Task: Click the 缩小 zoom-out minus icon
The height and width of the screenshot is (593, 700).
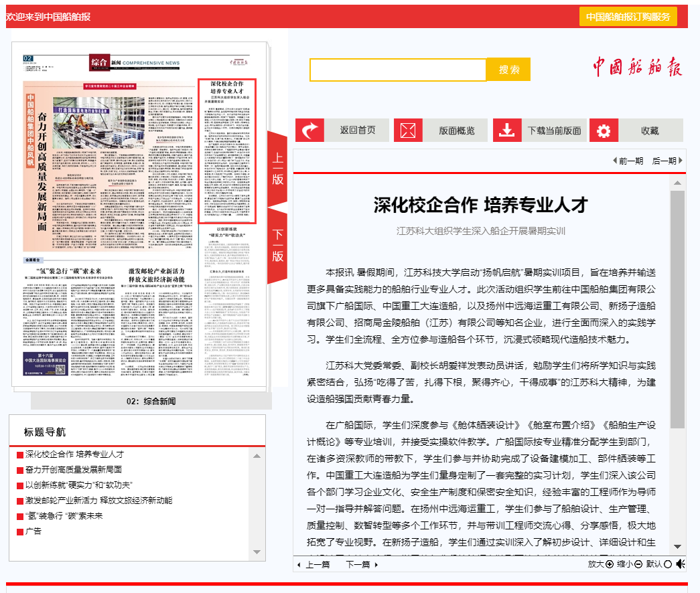Action: [638, 564]
